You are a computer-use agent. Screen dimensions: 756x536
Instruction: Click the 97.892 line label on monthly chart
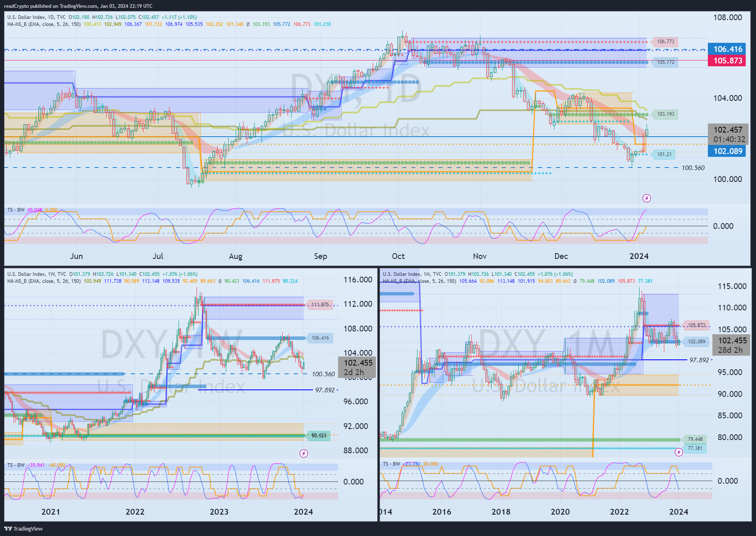[699, 360]
